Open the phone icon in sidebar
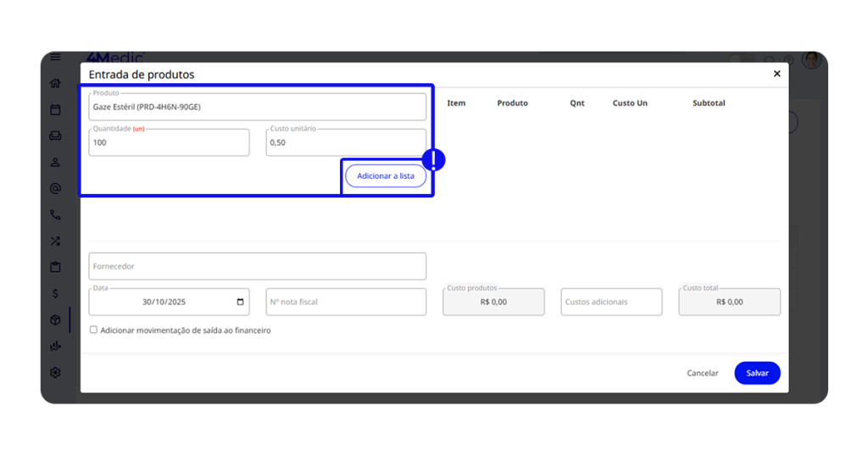Image resolution: width=868 pixels, height=456 pixels. coord(55,214)
